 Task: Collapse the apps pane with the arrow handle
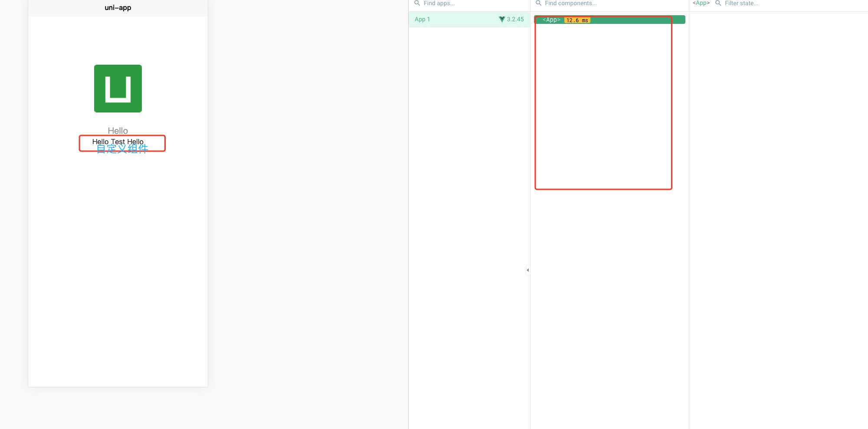click(x=527, y=270)
